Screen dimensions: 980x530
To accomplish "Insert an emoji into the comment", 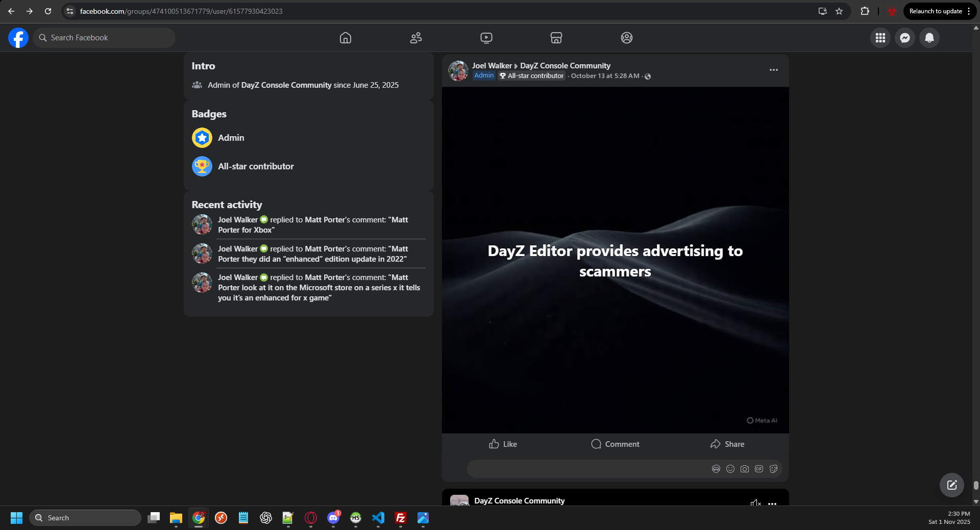I will (730, 469).
